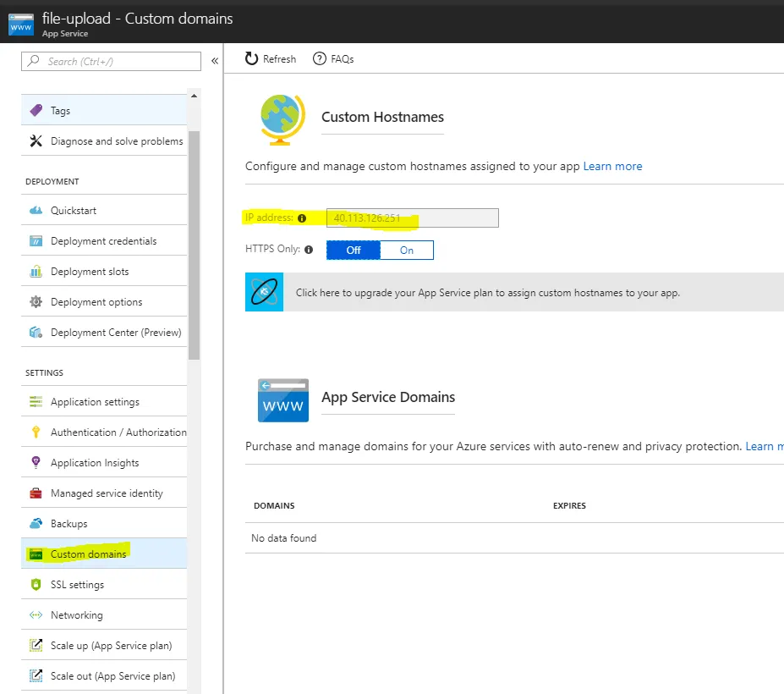Screen dimensions: 784x694
Task: Click the IP address info icon
Action: (x=302, y=218)
